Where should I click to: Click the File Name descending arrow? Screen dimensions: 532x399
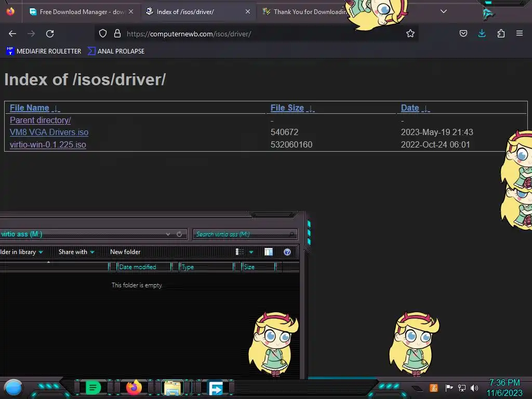(56, 109)
